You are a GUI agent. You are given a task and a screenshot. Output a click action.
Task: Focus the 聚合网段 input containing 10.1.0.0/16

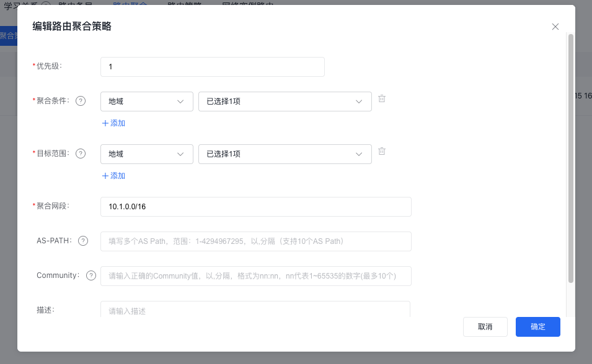pyautogui.click(x=256, y=207)
